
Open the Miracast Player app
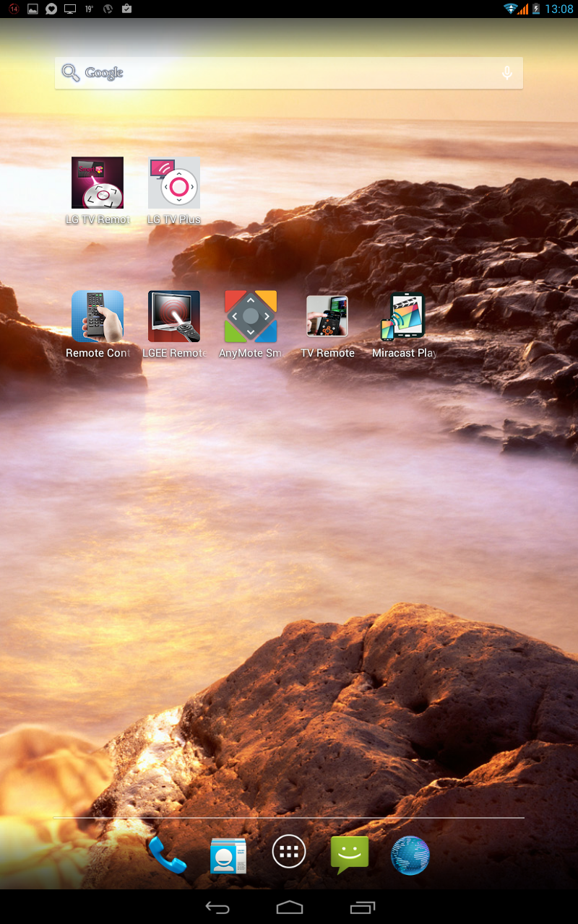pos(404,317)
